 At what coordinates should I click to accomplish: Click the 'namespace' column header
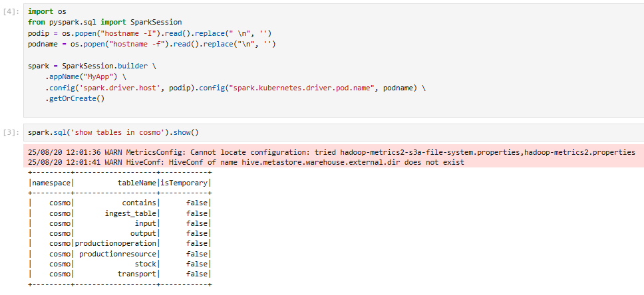click(x=51, y=183)
